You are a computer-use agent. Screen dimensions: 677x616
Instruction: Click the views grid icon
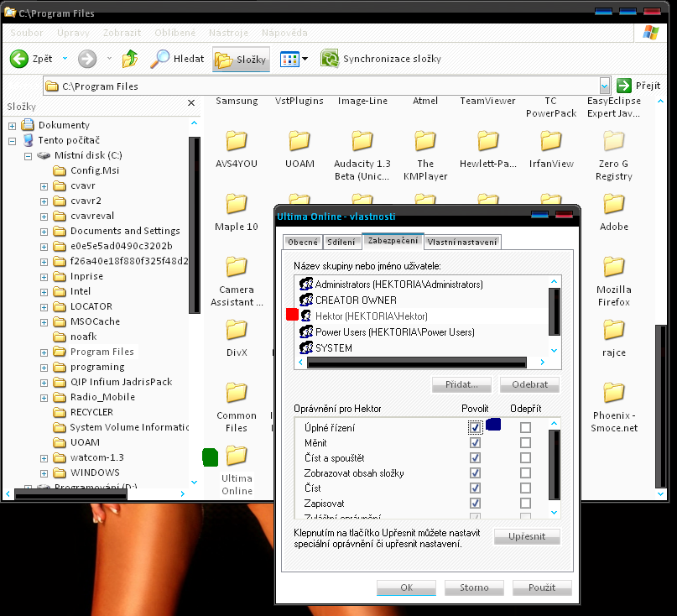pos(289,60)
